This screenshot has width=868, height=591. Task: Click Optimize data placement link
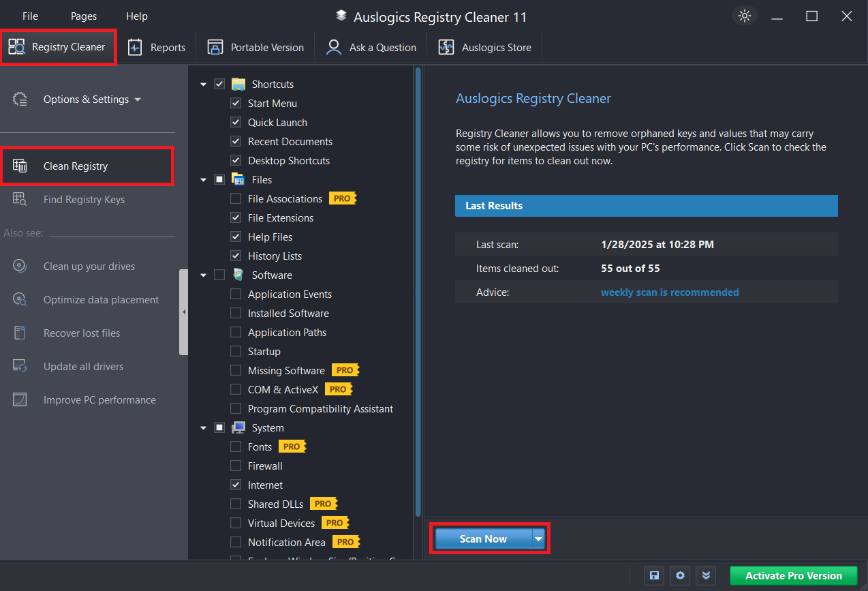coord(101,299)
